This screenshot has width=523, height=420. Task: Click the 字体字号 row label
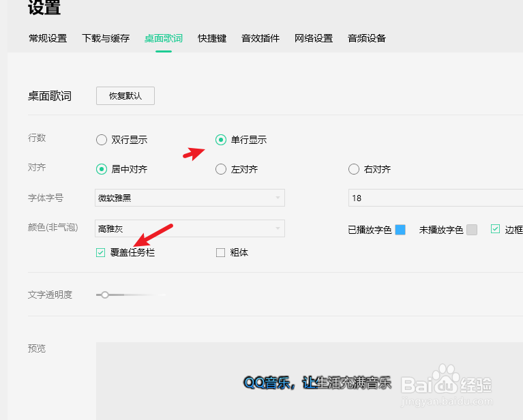(46, 198)
